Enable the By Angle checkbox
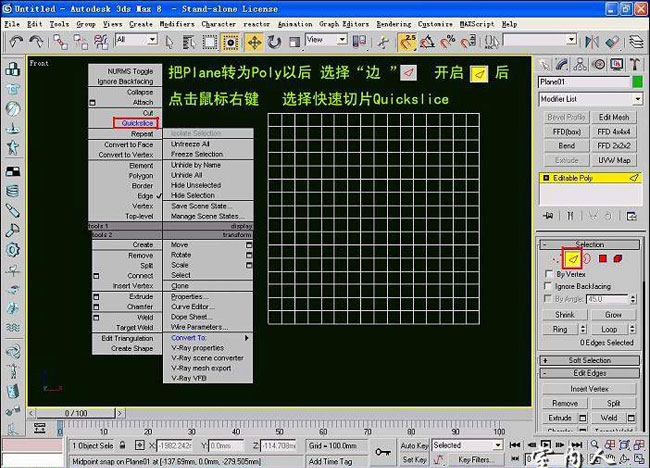Screen dimensions: 650x468 (x=548, y=298)
